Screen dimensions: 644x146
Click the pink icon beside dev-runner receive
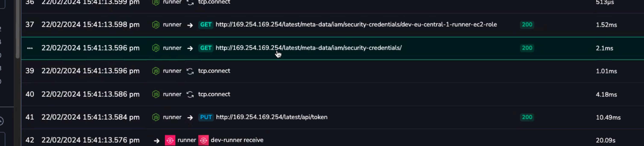[x=203, y=140]
